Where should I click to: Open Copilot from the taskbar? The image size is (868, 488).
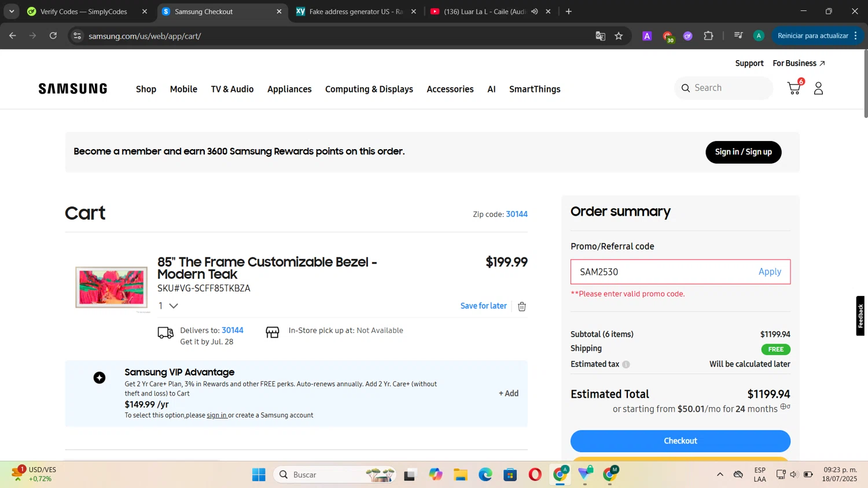(x=435, y=475)
